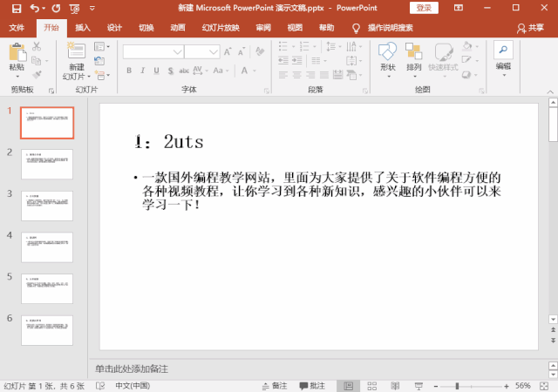This screenshot has height=392, width=558.
Task: Apply numbered list icon
Action: pos(304,46)
